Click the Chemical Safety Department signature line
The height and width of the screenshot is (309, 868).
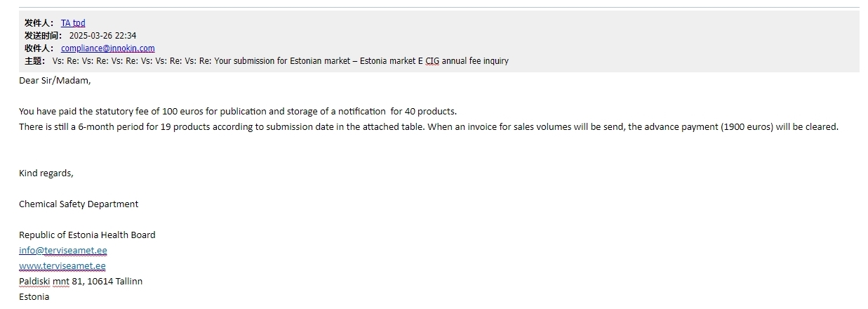pyautogui.click(x=79, y=204)
